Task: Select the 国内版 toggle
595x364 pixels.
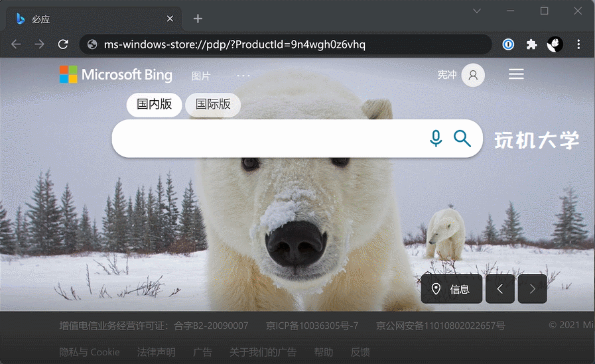Action: coord(154,104)
